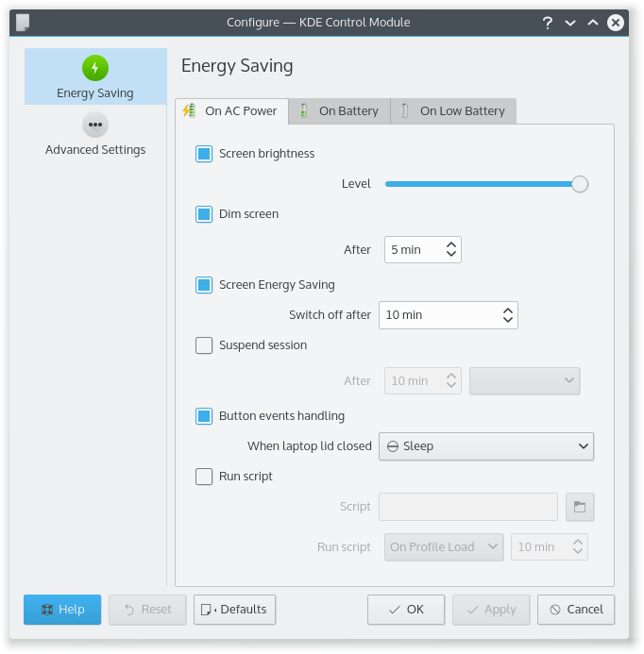The width and height of the screenshot is (644, 654).
Task: Uncheck the Dim screen checkbox
Action: click(x=204, y=214)
